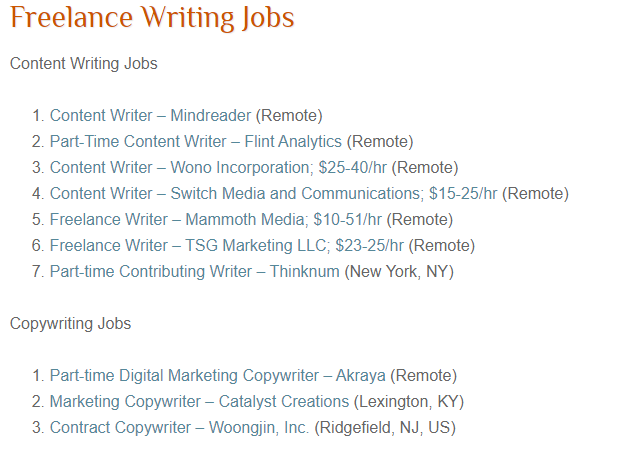Open Part-time Digital Marketing Copywriter – Akraya link

coord(217,375)
